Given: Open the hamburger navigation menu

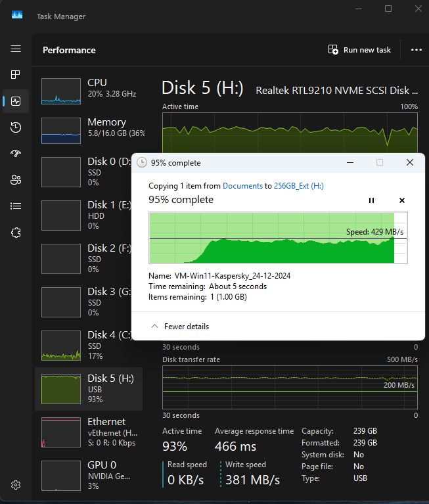Looking at the screenshot, I should (x=16, y=49).
